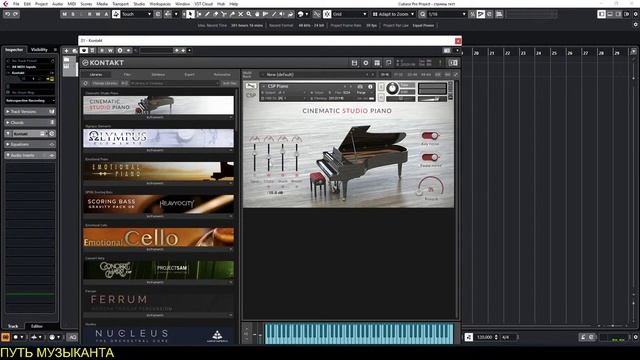Viewport: 640px width, 360px height.
Task: Toggle global Write W automation button
Action: [98, 14]
